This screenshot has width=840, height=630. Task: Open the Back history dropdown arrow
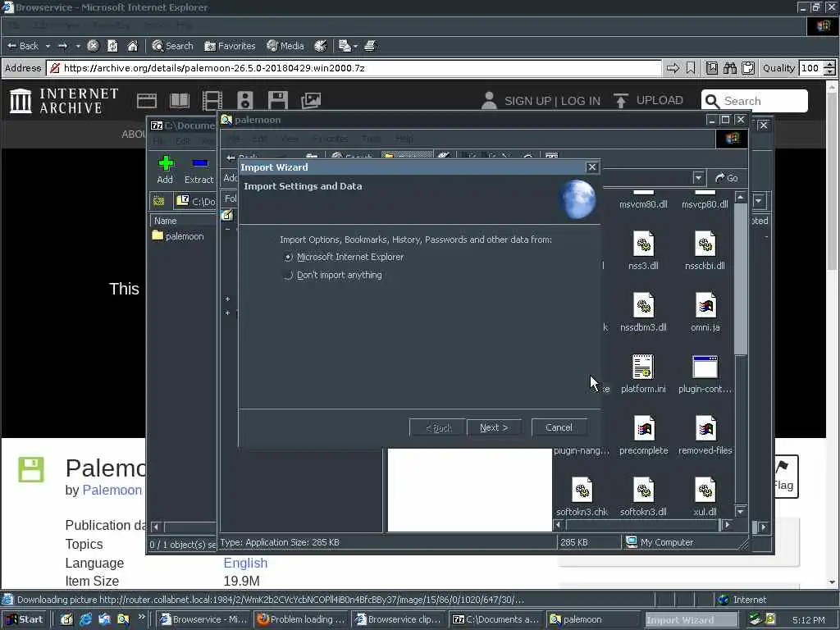[48, 46]
